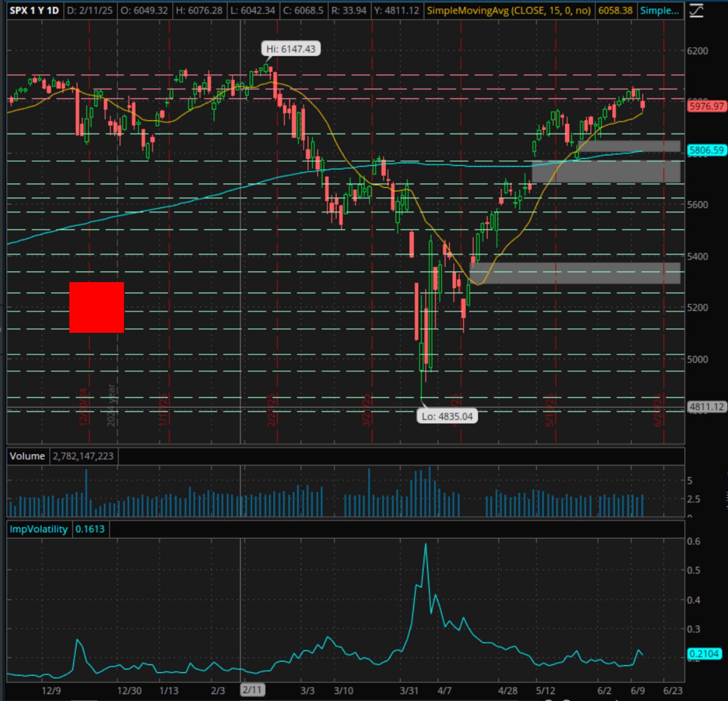This screenshot has height=701, width=728.
Task: Click the 0.1613 ImpVolatility value box
Action: click(x=90, y=529)
